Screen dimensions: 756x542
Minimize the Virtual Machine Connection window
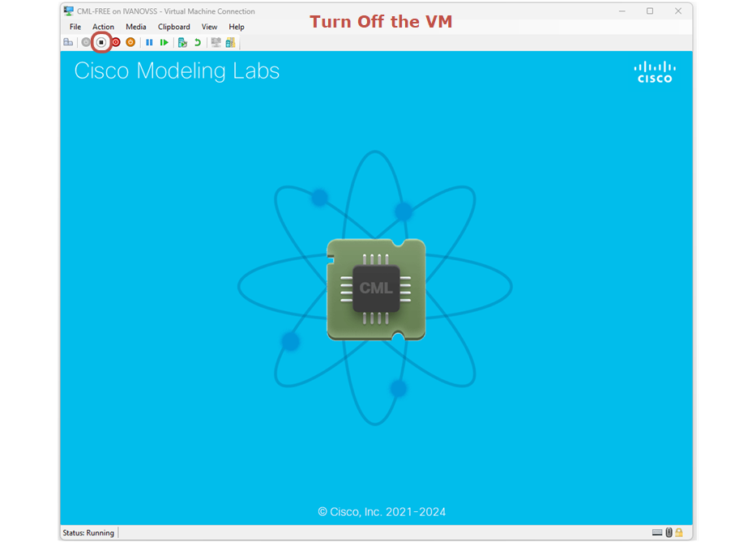tap(622, 11)
